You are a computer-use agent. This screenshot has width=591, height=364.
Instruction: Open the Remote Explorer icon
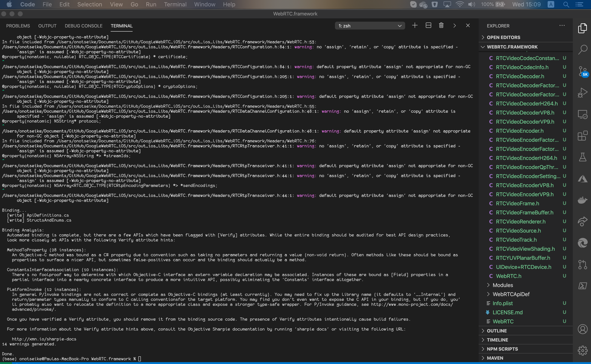[583, 114]
